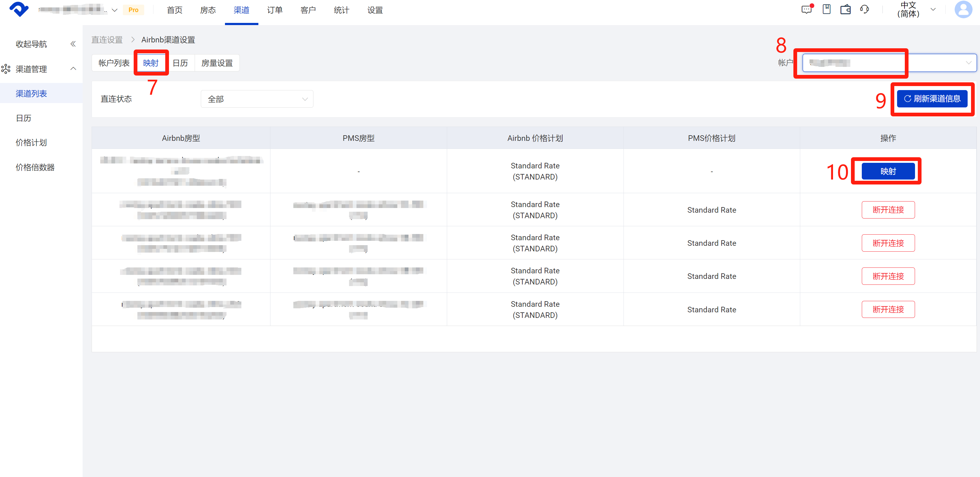Select 日历 in sidebar
Viewport: 980px width, 477px height.
[x=24, y=118]
